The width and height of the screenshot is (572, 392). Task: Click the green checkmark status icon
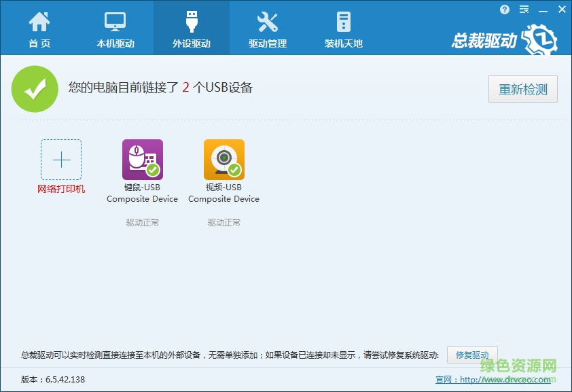coord(35,89)
